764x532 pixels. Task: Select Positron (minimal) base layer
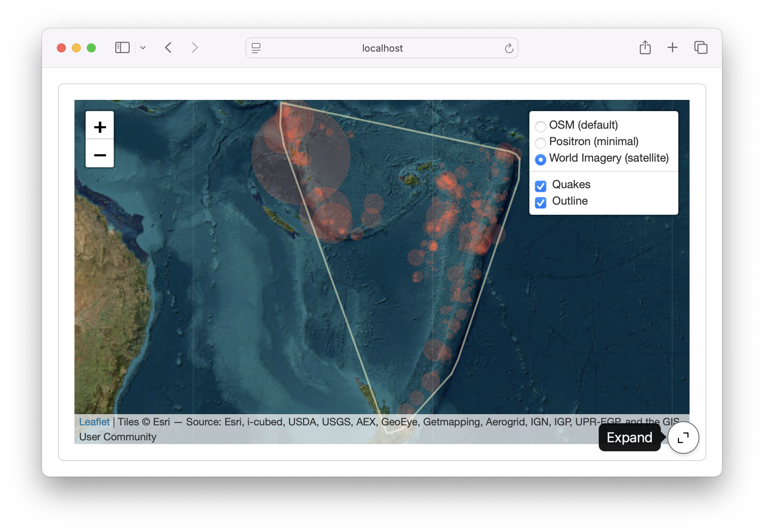pyautogui.click(x=540, y=143)
